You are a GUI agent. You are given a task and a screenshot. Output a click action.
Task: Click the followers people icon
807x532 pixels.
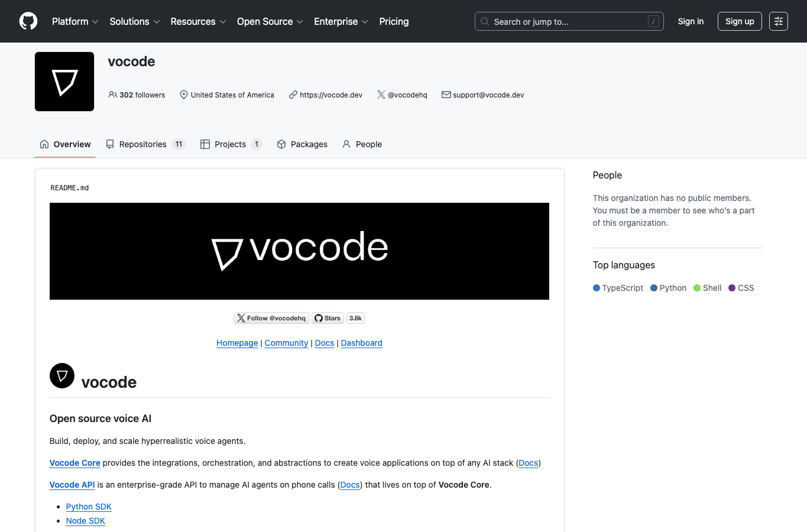pos(112,95)
